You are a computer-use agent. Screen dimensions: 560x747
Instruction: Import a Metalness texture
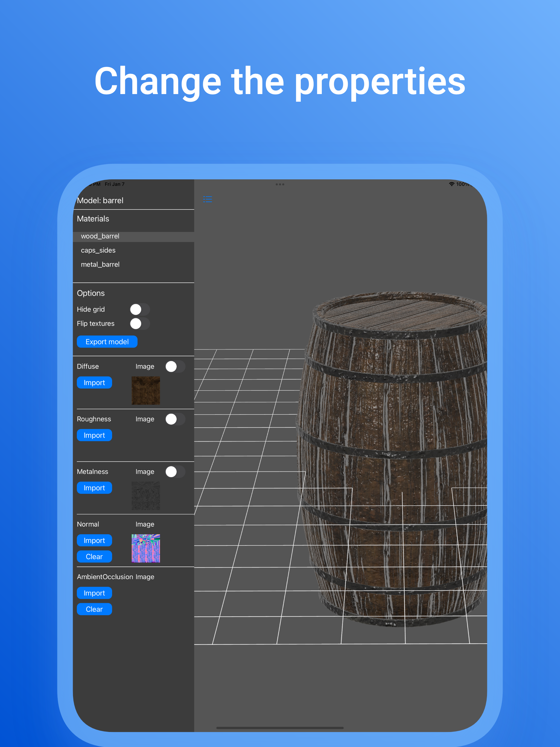(x=94, y=488)
